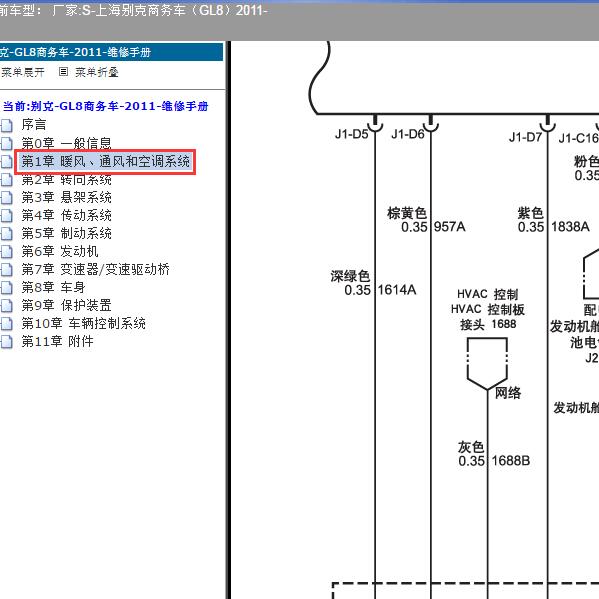This screenshot has height=599, width=599.
Task: Click the page icon beside 第11章
Action: 6,342
